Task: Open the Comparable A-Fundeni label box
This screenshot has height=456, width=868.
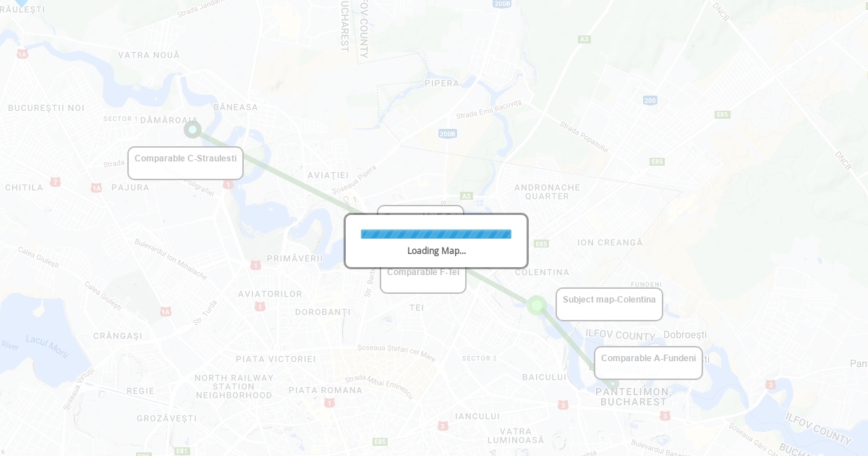Action: pos(648,363)
